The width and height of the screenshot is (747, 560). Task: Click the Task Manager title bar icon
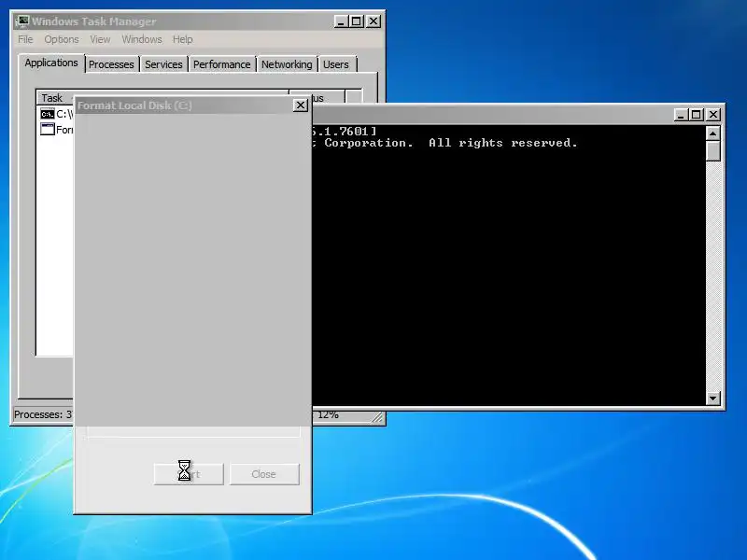[x=22, y=21]
